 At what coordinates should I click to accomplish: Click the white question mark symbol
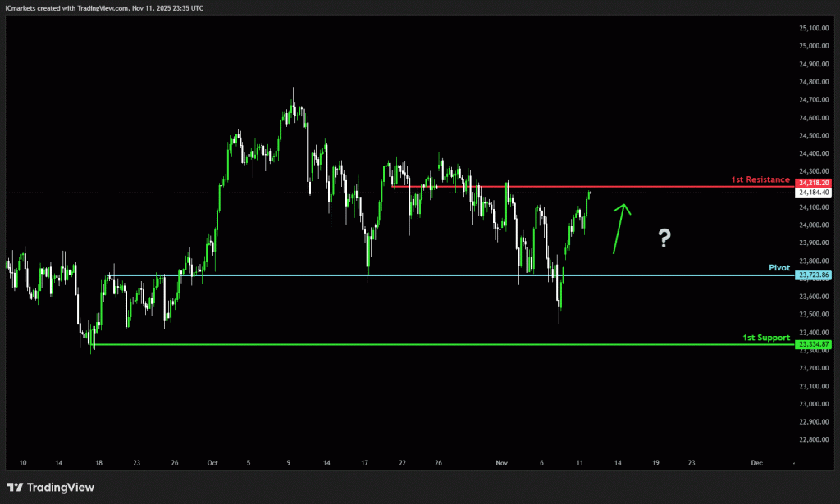[664, 238]
